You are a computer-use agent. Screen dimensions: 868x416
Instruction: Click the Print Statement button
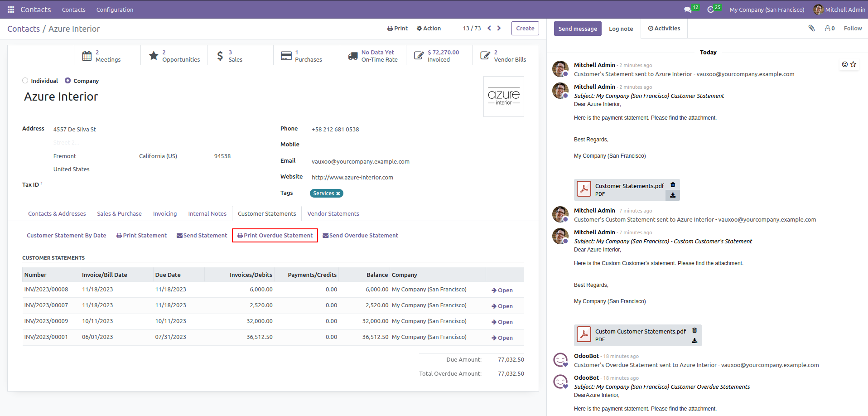[141, 235]
